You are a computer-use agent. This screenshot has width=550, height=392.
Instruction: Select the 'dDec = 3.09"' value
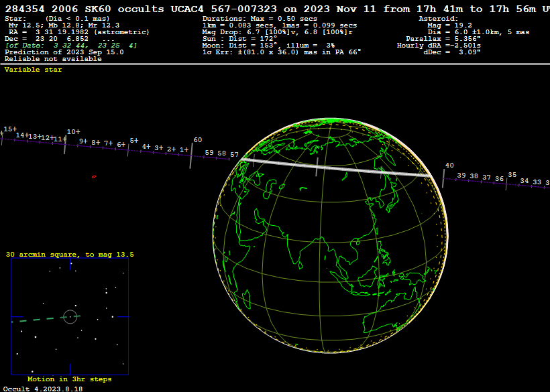(452, 52)
